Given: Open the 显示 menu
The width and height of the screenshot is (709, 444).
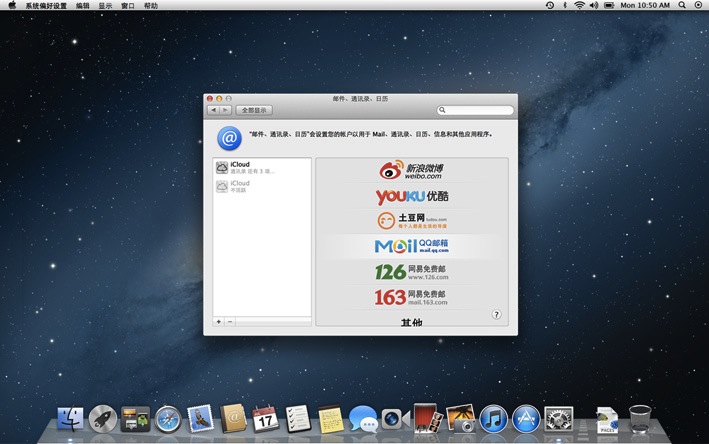Looking at the screenshot, I should (x=105, y=5).
